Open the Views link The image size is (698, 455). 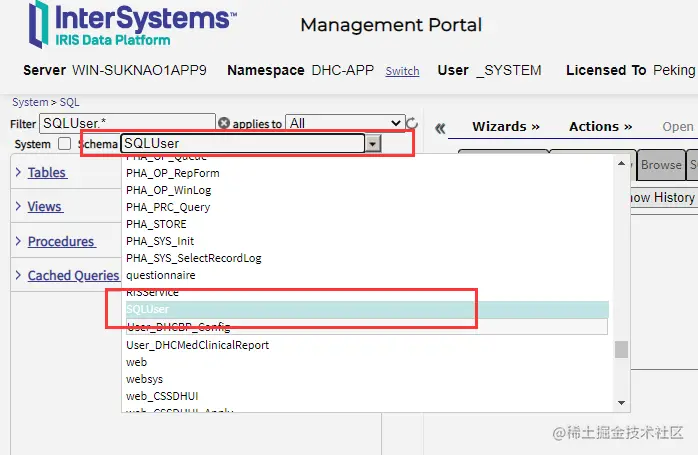point(45,207)
